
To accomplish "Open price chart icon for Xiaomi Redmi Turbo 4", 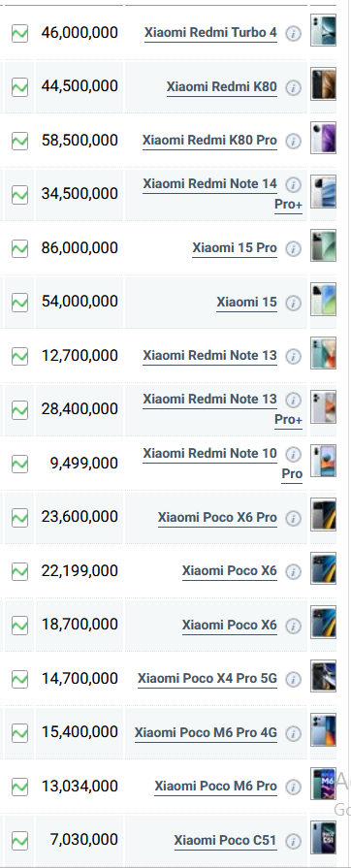I will [20, 33].
